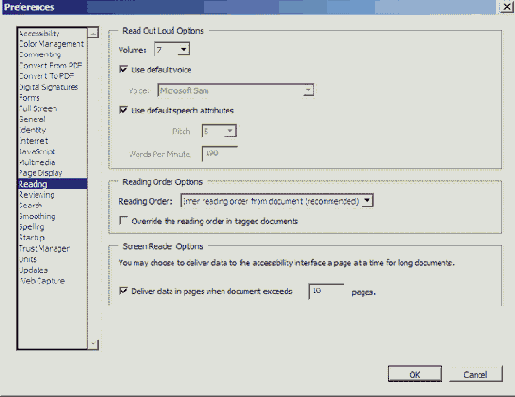Toggle Use default speech attributes checkbox
The image size is (515, 397).
pyautogui.click(x=123, y=110)
